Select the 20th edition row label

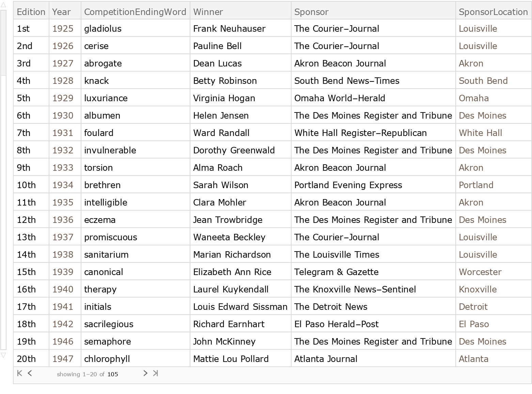pos(26,359)
